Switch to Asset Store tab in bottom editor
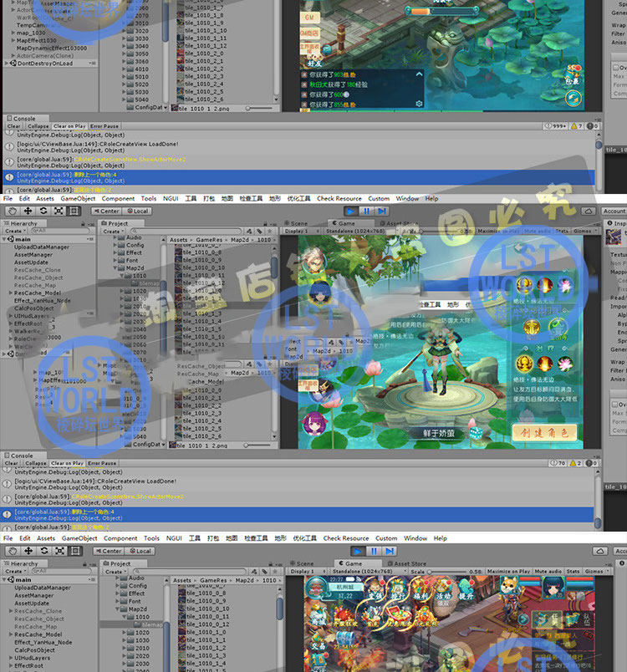The image size is (627, 672). (407, 563)
